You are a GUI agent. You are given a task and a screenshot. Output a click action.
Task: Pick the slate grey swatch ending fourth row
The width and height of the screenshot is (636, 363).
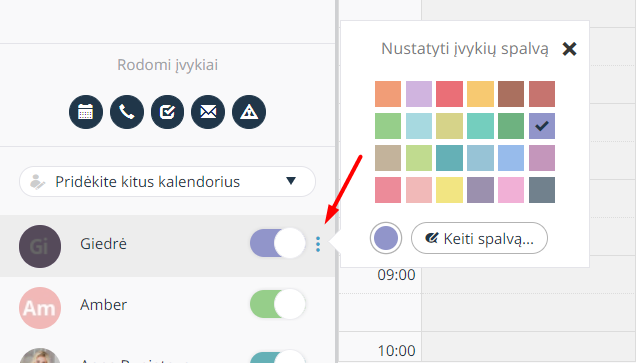tap(542, 190)
